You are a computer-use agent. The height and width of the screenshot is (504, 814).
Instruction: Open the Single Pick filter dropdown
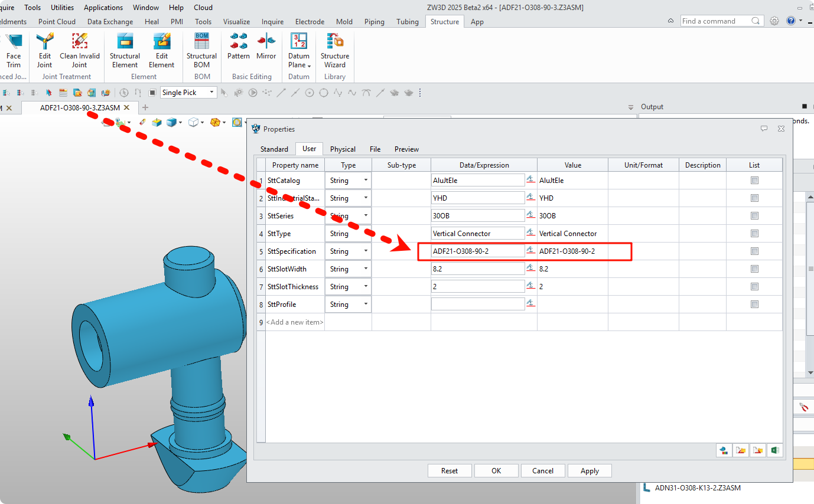pos(188,92)
